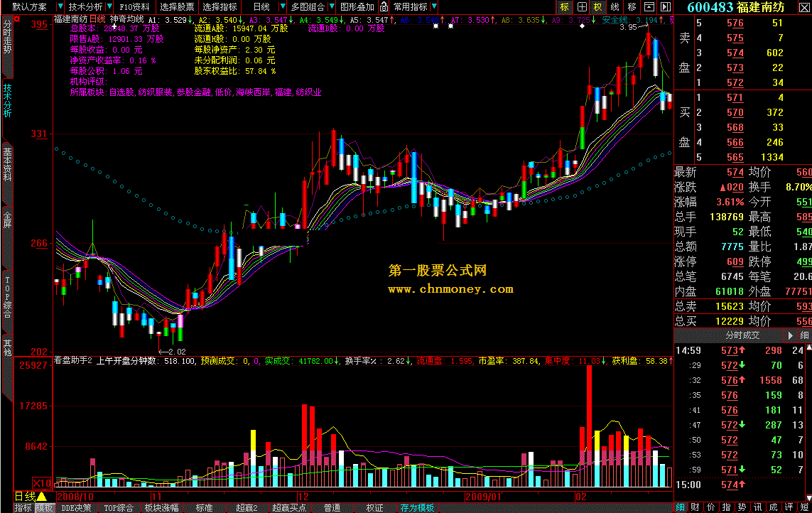Select the 指 tab at bottom right
The image size is (812, 513).
click(x=727, y=508)
